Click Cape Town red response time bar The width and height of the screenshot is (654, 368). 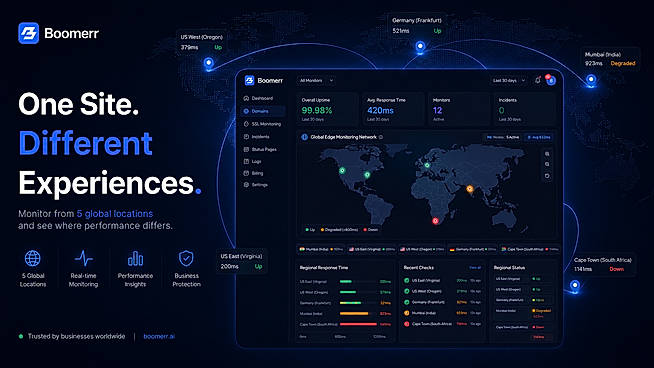click(x=359, y=324)
